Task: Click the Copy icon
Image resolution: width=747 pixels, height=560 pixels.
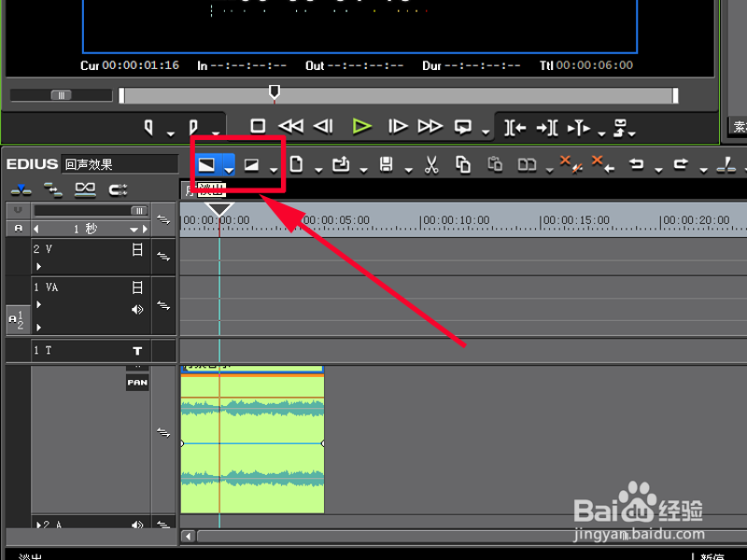Action: click(x=463, y=165)
